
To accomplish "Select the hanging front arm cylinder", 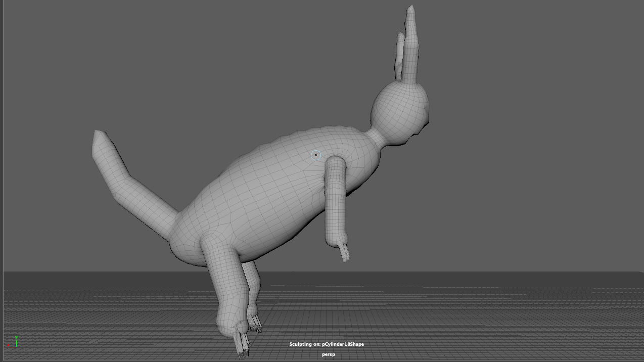I will (x=335, y=202).
